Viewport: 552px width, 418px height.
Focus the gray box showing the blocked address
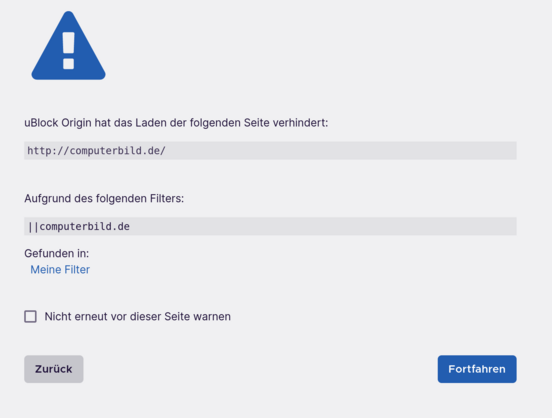(270, 150)
